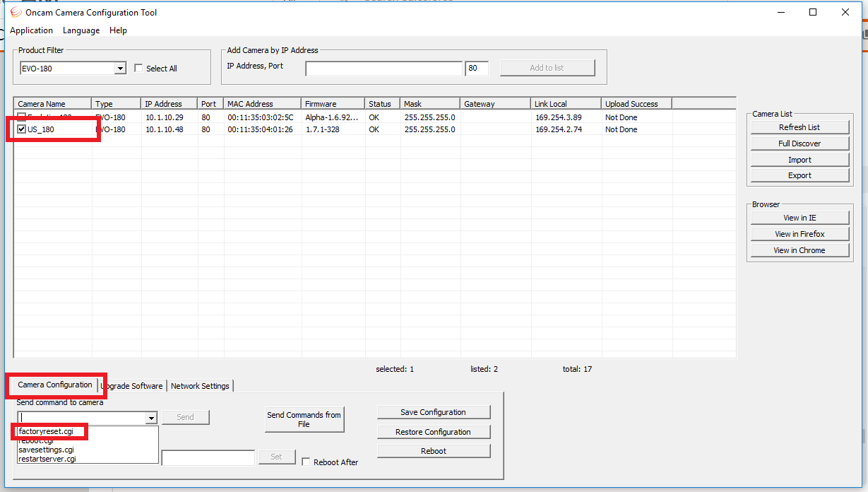
Task: Select MAC address 00:11:35:03:02:5C cell
Action: [x=260, y=117]
